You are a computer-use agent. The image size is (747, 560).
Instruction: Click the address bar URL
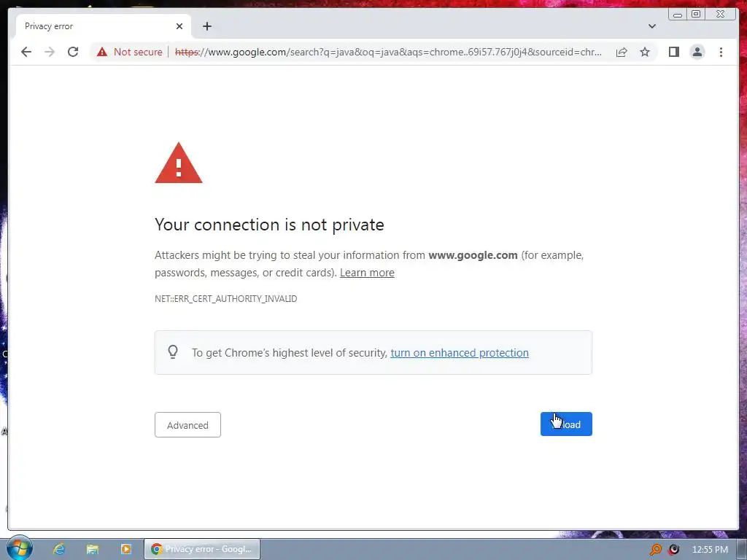(388, 52)
